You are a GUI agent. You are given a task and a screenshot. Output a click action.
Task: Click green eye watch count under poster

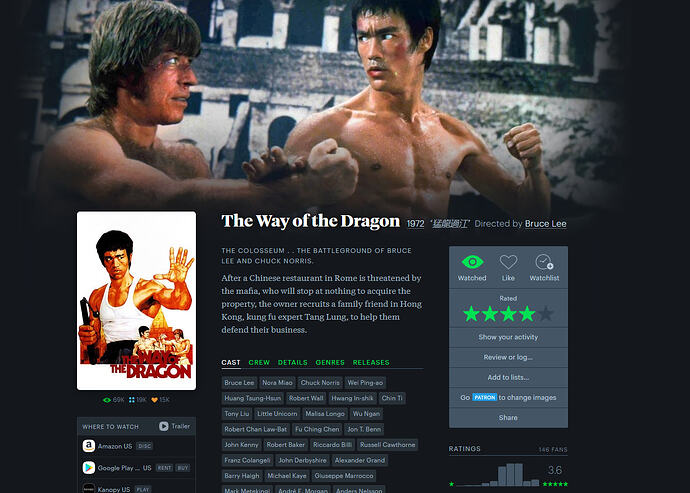click(x=107, y=400)
